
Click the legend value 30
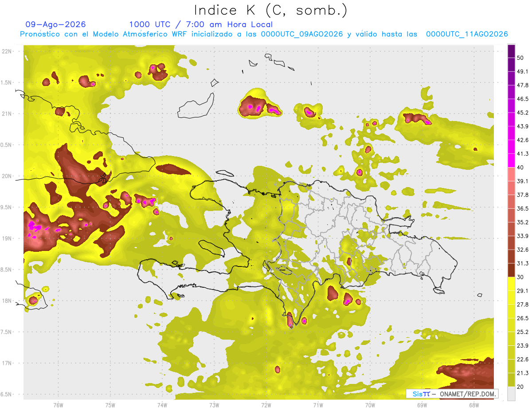520,277
